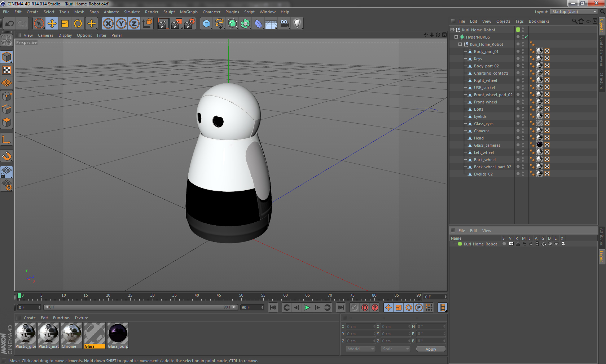Toggle autokeying button

click(x=365, y=307)
